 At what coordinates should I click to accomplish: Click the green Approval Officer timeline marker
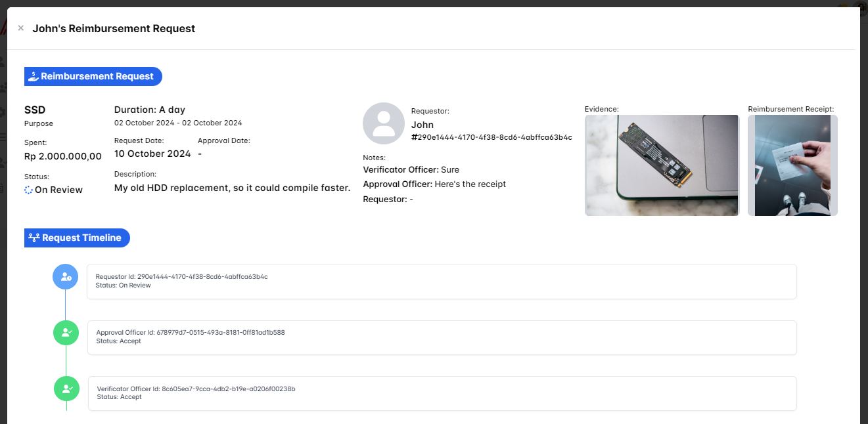[x=66, y=333]
